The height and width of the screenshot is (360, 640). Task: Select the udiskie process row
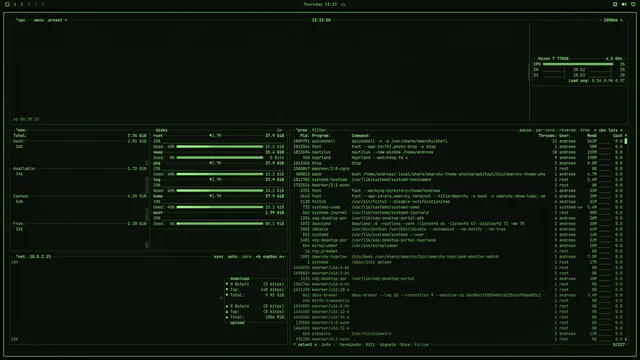coord(458,229)
